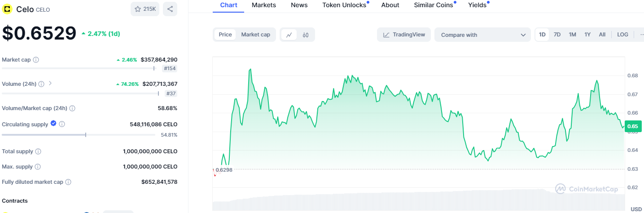Switch to line chart view icon
Screen dimensions: 644x213
(x=289, y=35)
